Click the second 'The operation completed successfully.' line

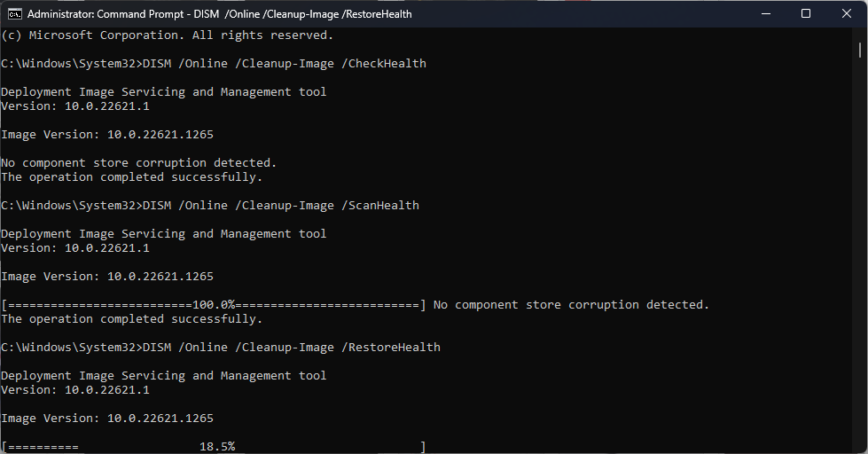132,319
